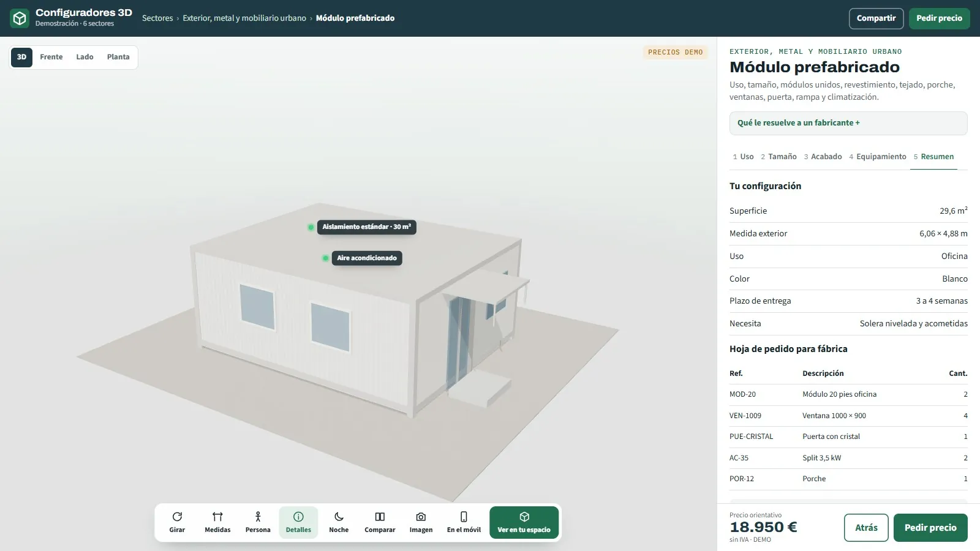Click the Configuradores 3D cube logo
The image size is (980, 551).
20,18
